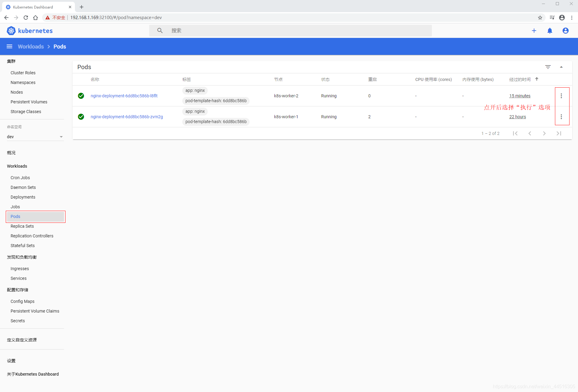The width and height of the screenshot is (578, 392).
Task: Click the browser home button
Action: [35, 18]
